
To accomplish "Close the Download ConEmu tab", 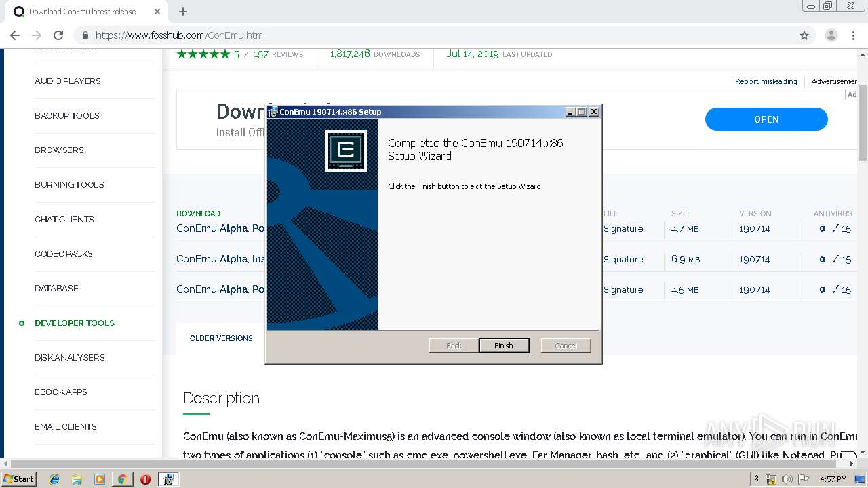I will coord(157,12).
